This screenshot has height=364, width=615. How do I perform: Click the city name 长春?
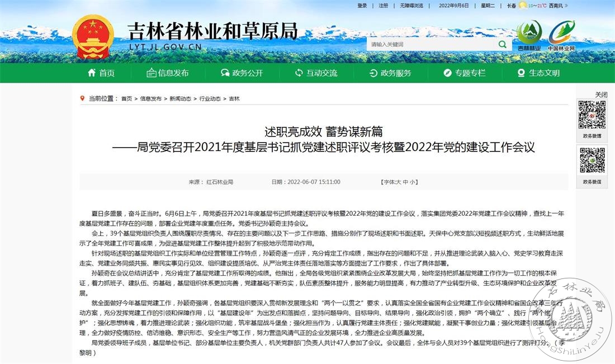click(x=512, y=6)
